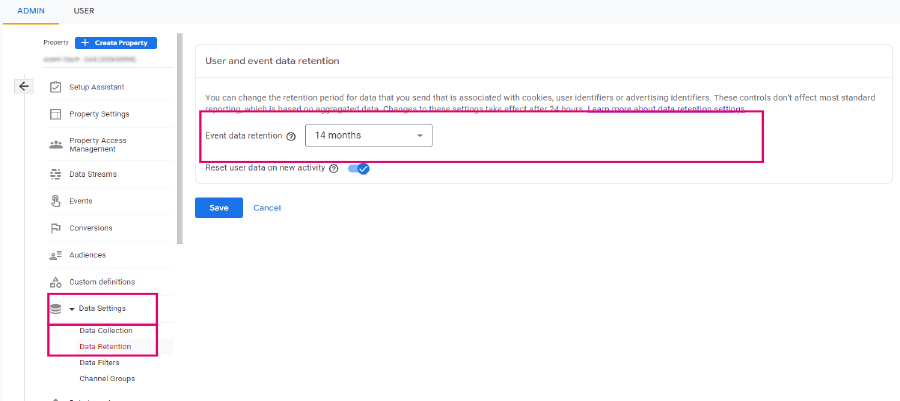The width and height of the screenshot is (900, 401).
Task: Open Data Collection under Data Settings
Action: coord(106,330)
